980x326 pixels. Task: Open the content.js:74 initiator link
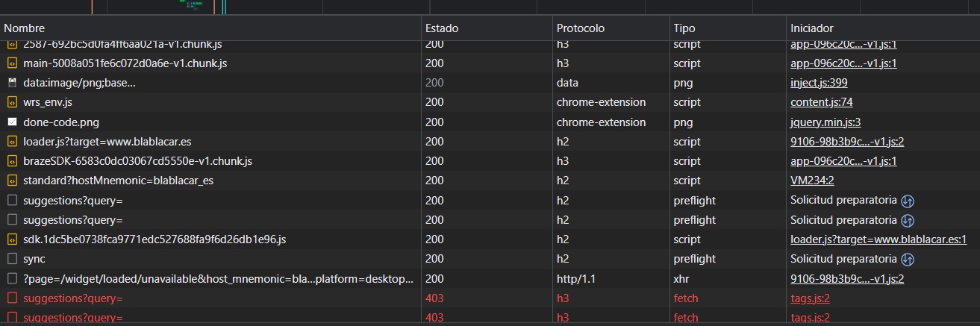(x=821, y=102)
